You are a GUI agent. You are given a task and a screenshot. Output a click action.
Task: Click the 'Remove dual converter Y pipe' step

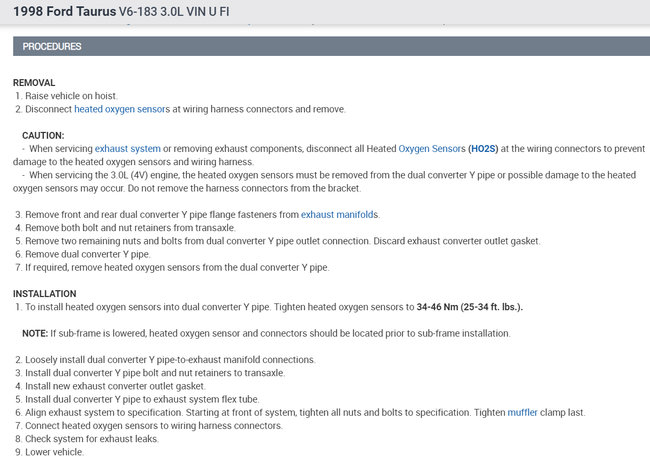tap(82, 254)
